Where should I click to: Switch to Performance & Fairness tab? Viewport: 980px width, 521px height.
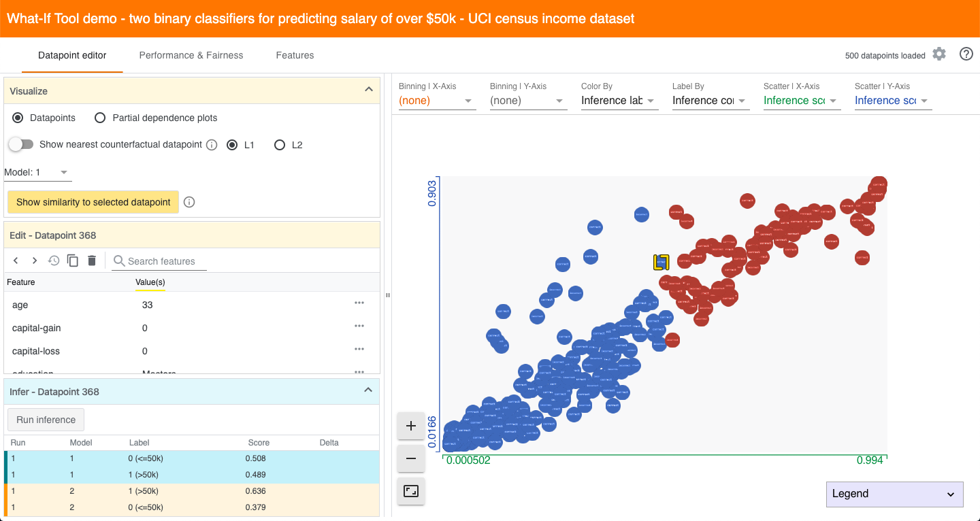point(191,55)
